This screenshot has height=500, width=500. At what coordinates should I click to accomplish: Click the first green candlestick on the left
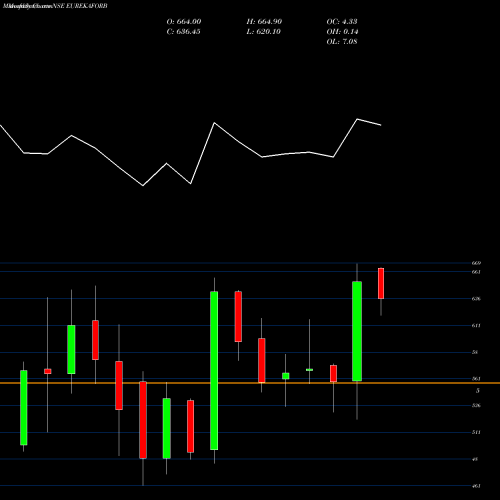(x=24, y=408)
